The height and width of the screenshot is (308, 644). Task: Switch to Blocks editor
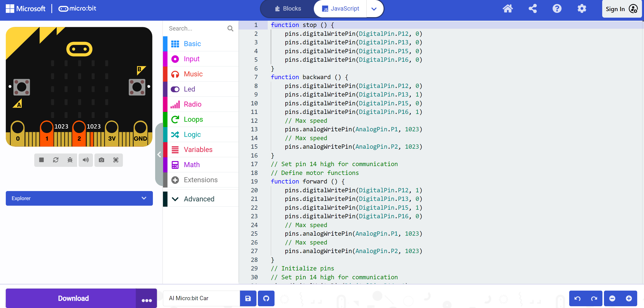(288, 9)
